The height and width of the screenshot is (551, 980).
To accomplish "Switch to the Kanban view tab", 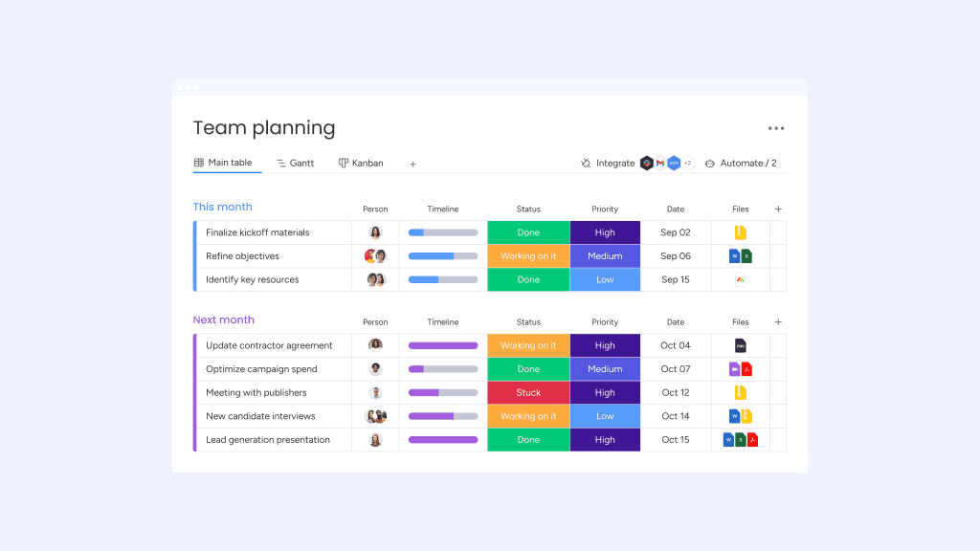I will [x=361, y=164].
